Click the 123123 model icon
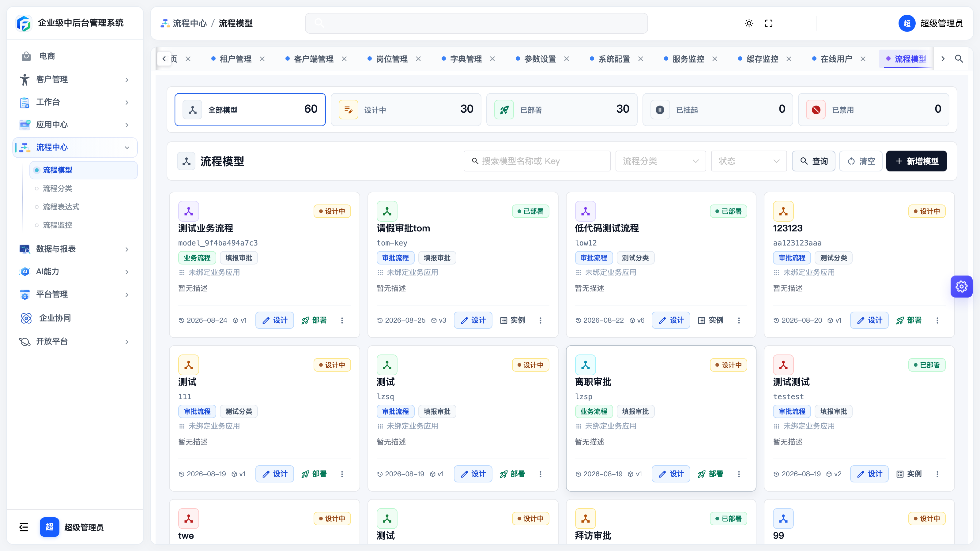 click(783, 211)
